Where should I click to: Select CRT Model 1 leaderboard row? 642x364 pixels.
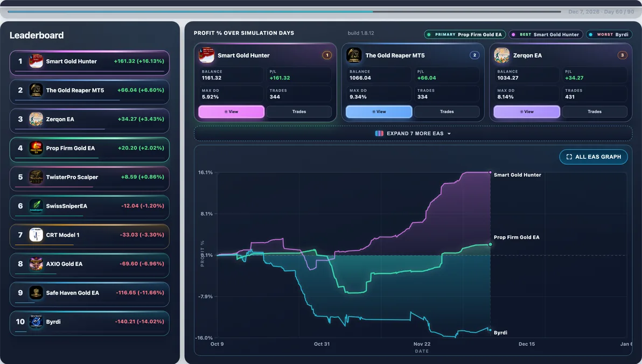point(89,236)
